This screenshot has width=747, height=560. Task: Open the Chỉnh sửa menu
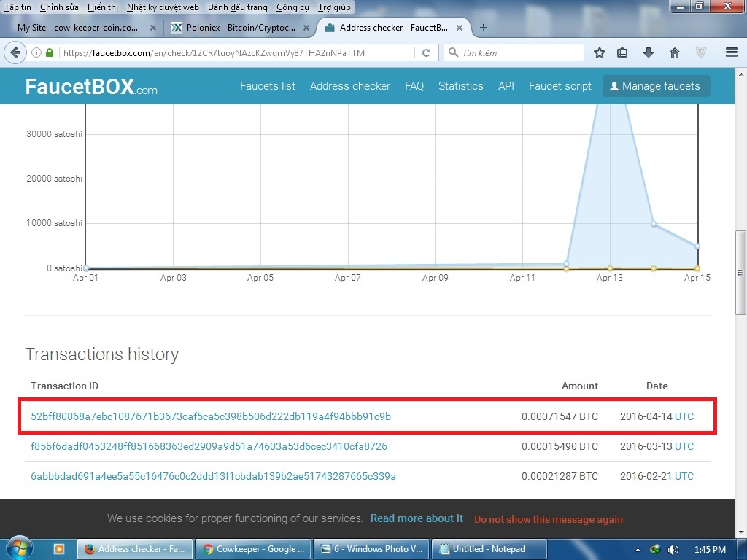[x=59, y=7]
